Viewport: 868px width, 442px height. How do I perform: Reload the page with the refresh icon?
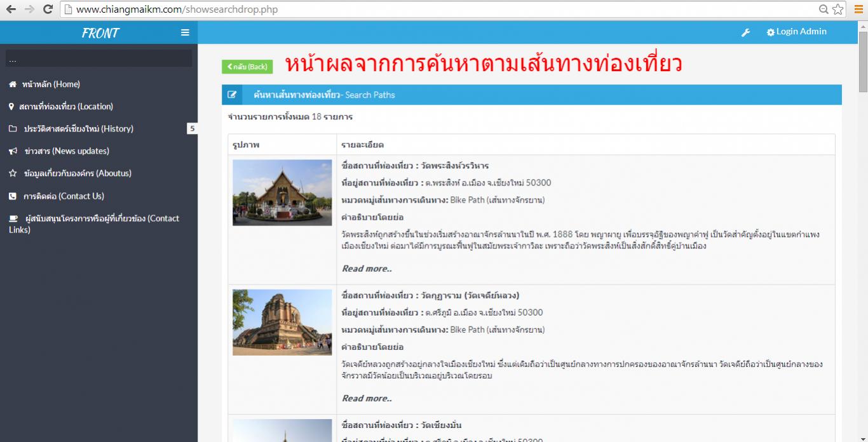point(48,10)
